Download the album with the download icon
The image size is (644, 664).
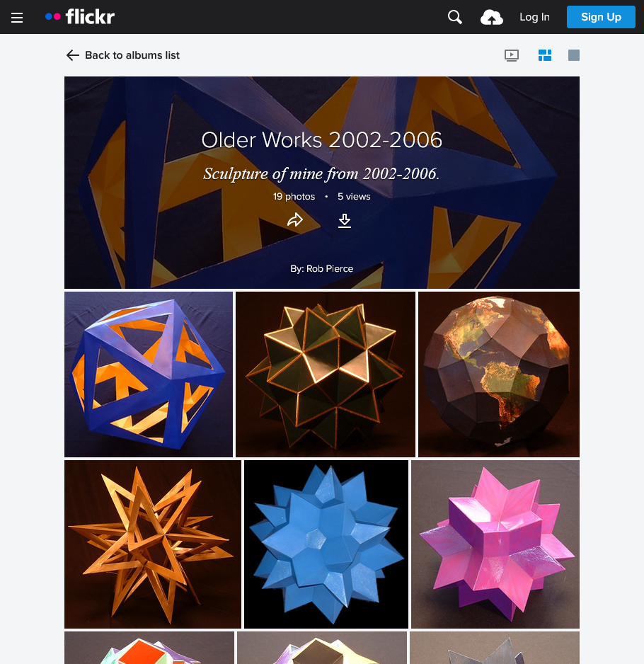[x=345, y=221]
